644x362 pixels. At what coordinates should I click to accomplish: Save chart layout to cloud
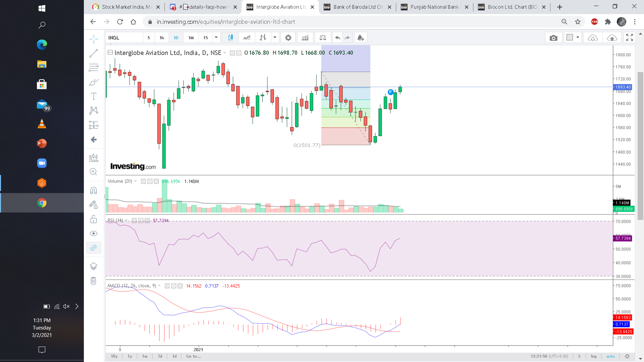(612, 38)
